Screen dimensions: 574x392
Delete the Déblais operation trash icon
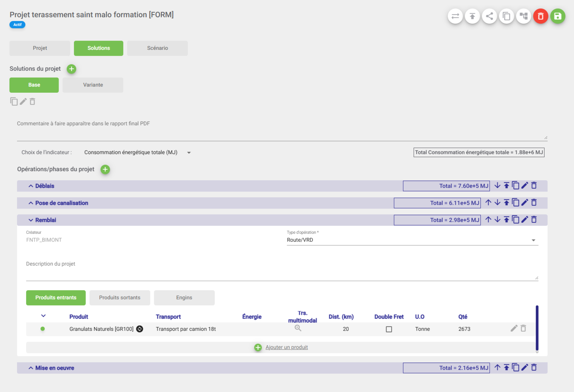[x=534, y=186]
